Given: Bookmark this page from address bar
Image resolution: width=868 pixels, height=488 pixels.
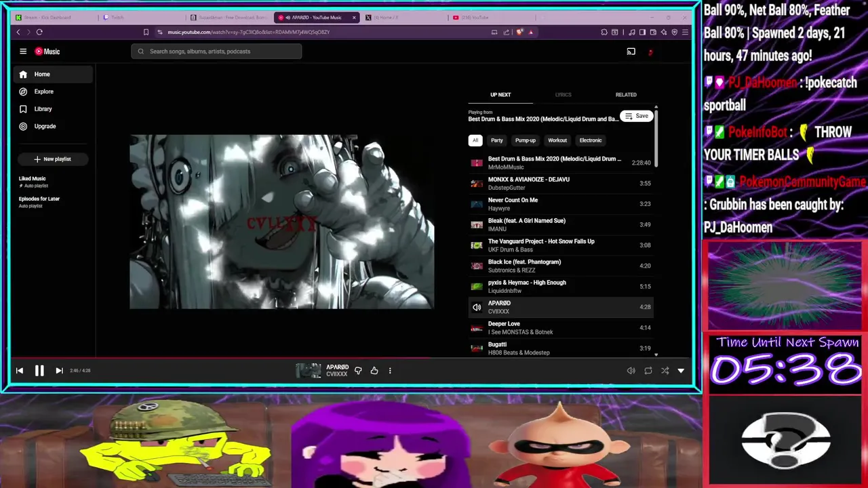Looking at the screenshot, I should [x=146, y=32].
